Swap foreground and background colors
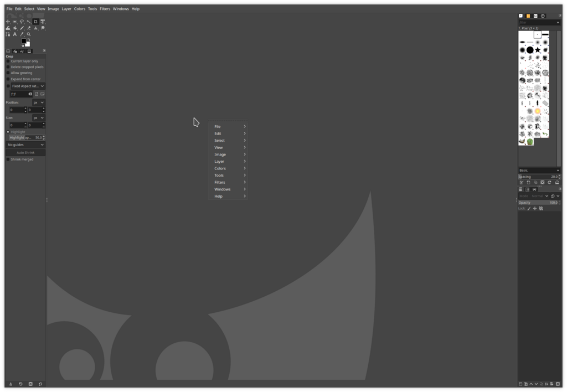The image size is (567, 392). 29,39
